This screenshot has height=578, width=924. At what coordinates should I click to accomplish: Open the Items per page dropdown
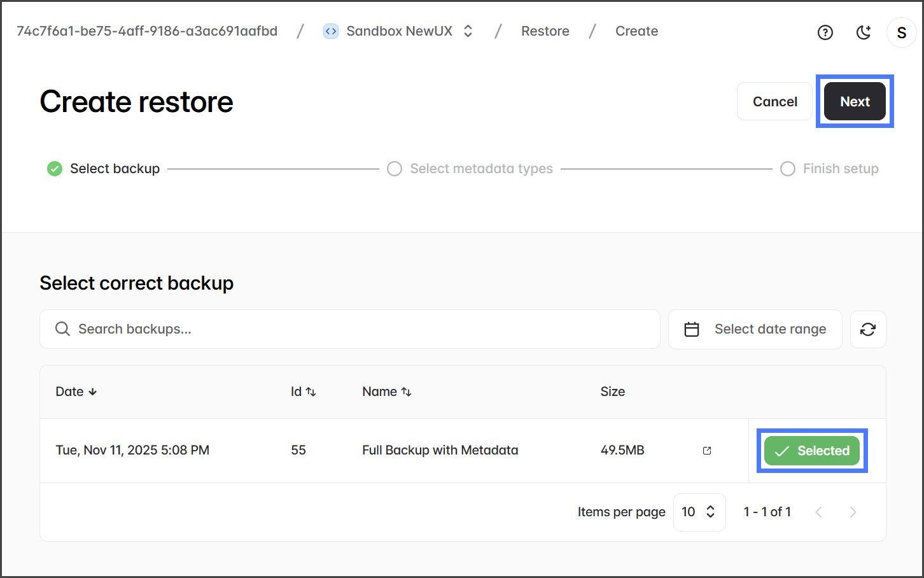(x=699, y=512)
